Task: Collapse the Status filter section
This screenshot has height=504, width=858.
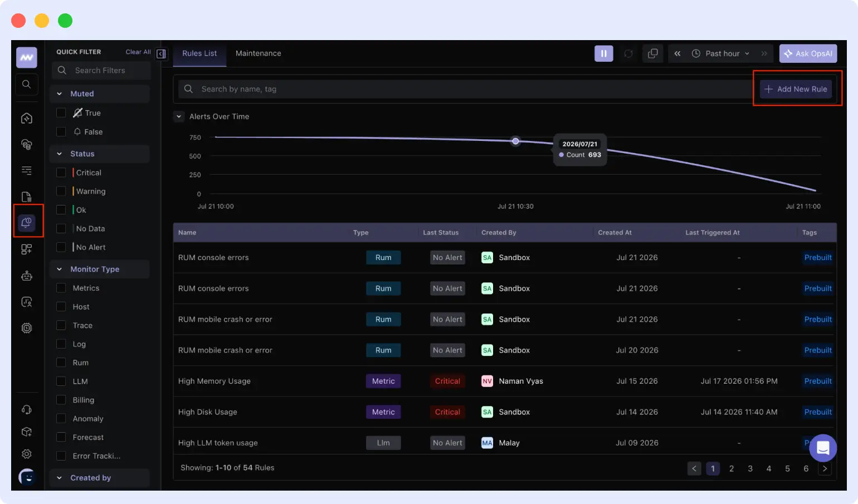Action: point(100,154)
